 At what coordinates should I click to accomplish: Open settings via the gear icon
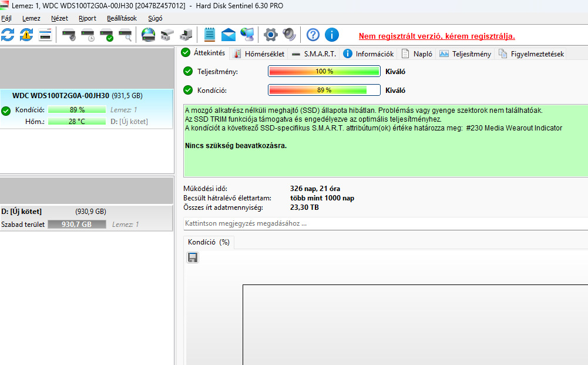270,35
